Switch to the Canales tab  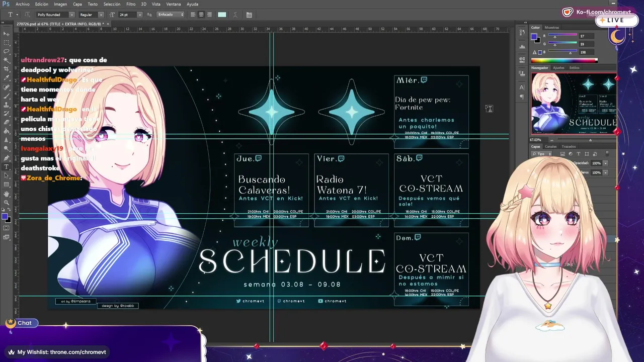coord(551,147)
